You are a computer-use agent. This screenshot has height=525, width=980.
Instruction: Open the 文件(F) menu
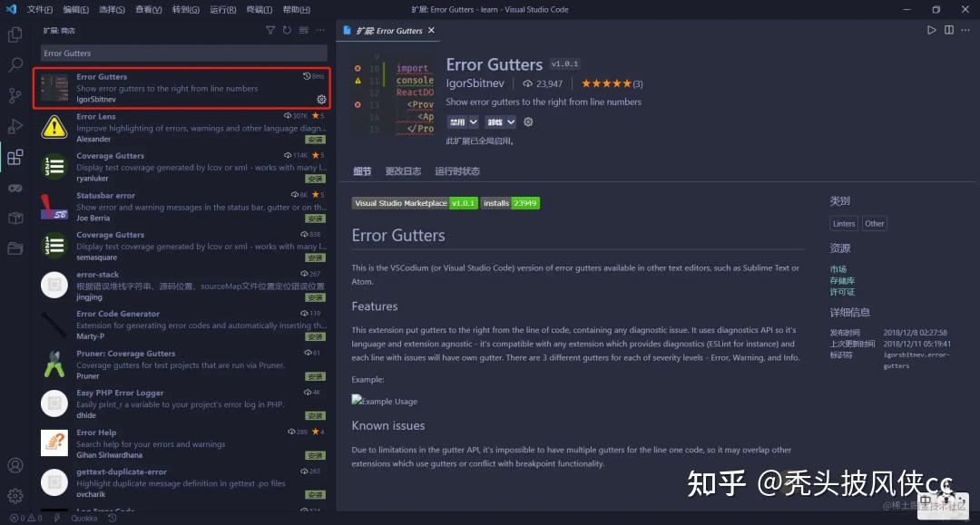click(x=39, y=9)
